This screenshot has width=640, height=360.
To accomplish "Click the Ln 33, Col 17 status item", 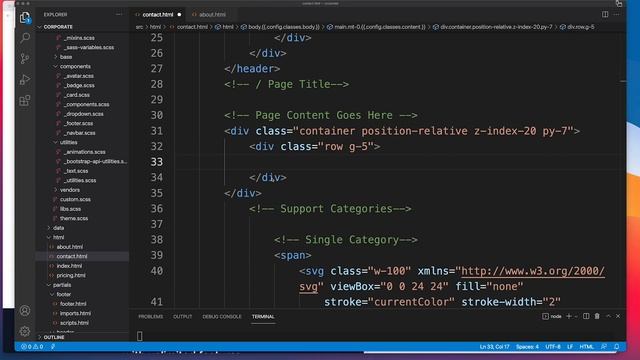I will point(494,347).
